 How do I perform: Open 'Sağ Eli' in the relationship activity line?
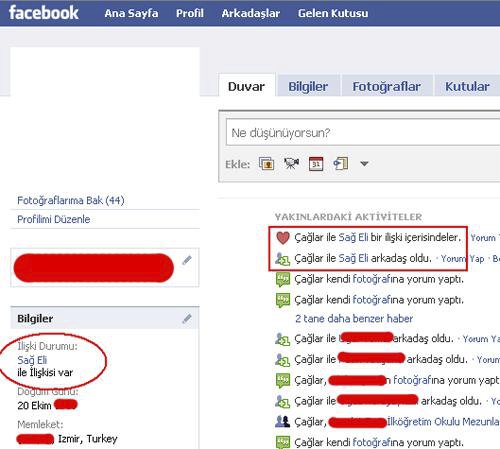coord(353,237)
